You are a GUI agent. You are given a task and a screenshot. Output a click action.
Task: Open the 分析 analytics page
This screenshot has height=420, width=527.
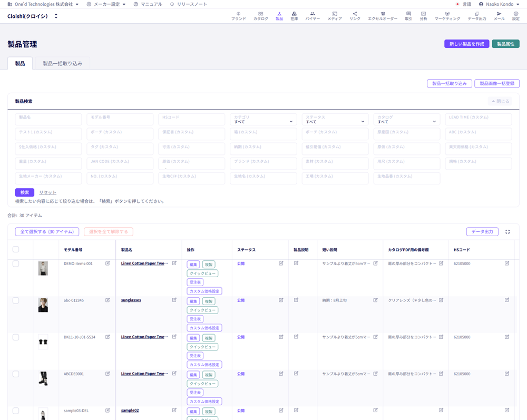click(424, 16)
